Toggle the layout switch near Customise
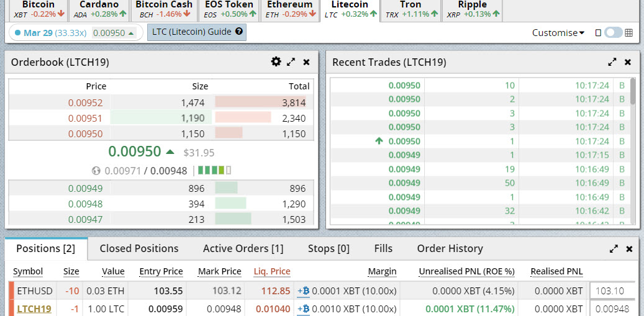The height and width of the screenshot is (316, 644). 613,33
